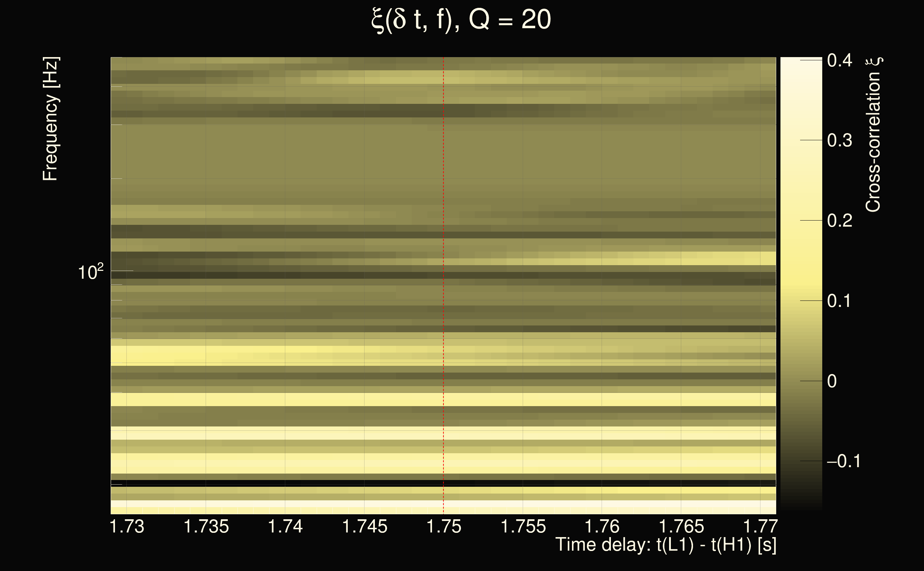Click the Frequency [Hz] y-axis label

click(x=50, y=119)
